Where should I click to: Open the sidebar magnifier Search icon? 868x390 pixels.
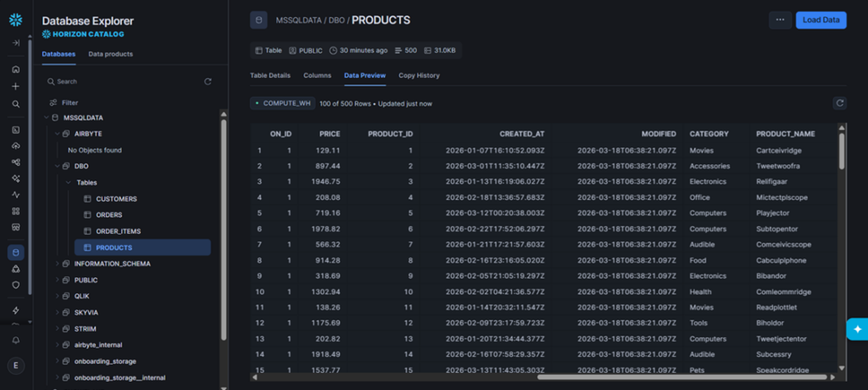(15, 103)
